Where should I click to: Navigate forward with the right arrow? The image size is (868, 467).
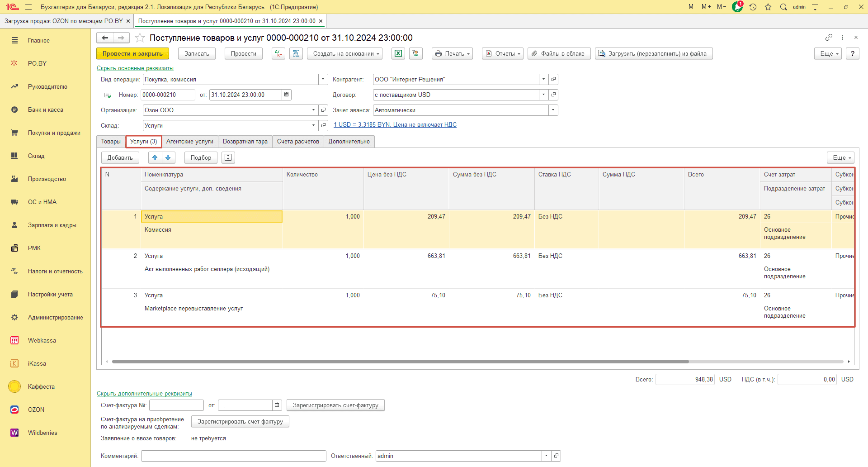pos(121,38)
